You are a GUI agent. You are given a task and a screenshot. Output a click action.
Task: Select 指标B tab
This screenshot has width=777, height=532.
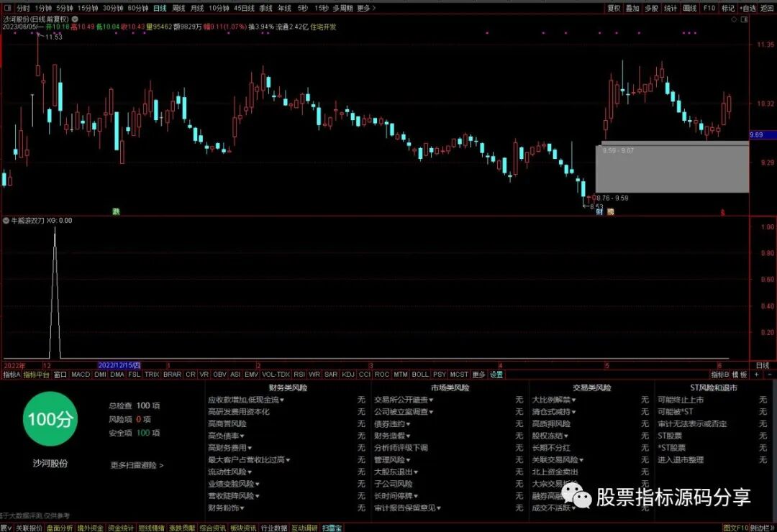tap(720, 375)
